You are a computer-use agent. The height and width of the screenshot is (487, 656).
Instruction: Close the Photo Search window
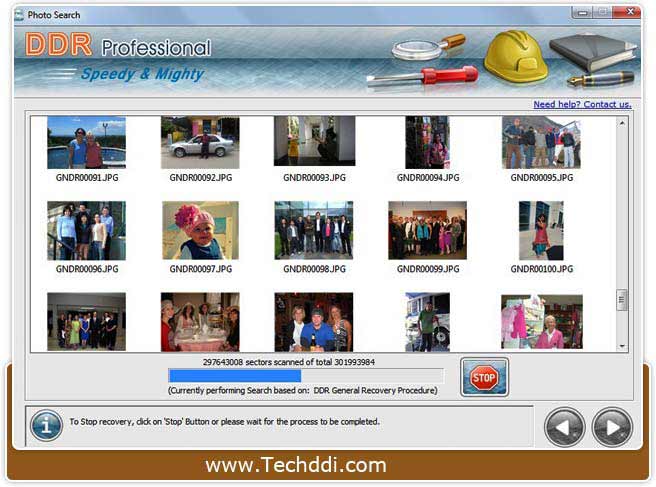[x=626, y=13]
